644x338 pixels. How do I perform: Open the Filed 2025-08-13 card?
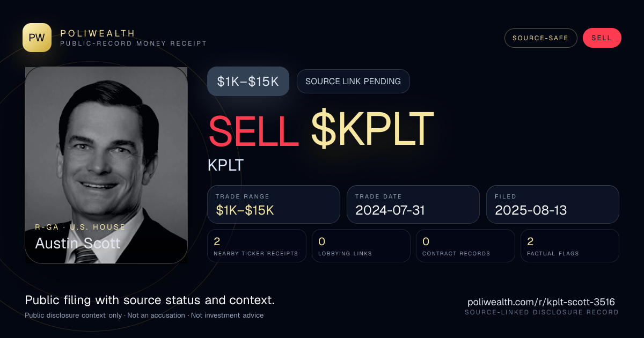553,204
